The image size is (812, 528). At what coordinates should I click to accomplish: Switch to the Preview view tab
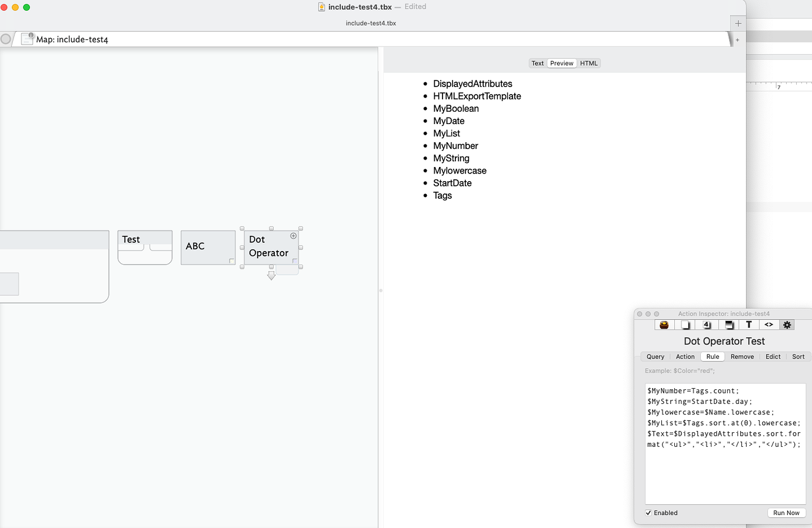point(561,63)
